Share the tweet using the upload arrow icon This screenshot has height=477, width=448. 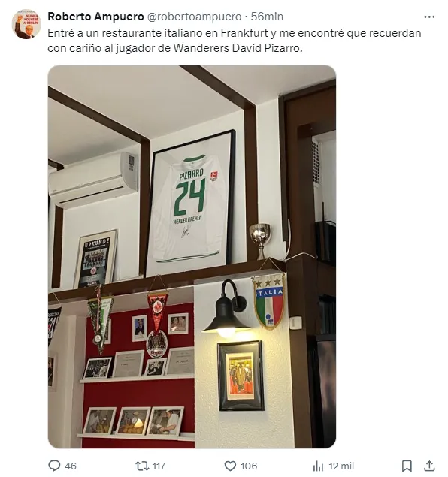point(429,466)
